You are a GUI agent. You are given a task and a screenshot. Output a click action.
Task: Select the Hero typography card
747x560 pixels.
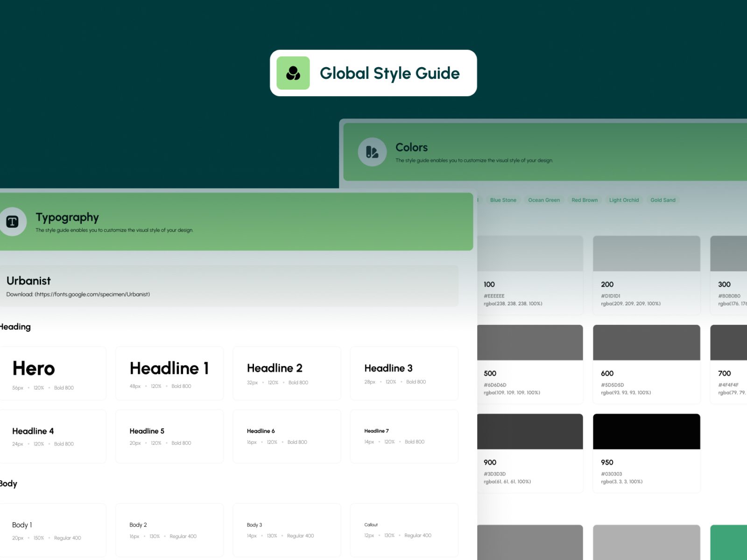point(53,373)
